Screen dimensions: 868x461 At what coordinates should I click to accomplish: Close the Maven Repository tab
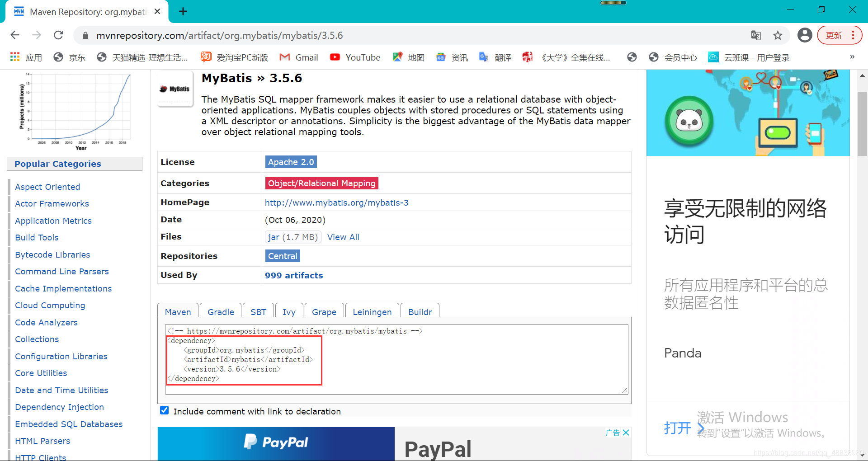(x=157, y=11)
